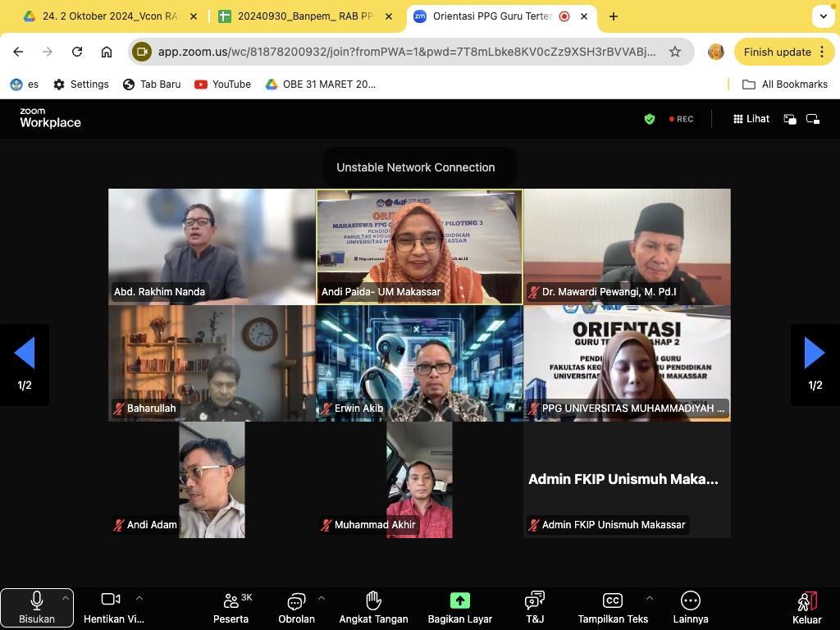Select Admin FKIP Unismuh Makassar tile
The height and width of the screenshot is (630, 840).
click(627, 480)
